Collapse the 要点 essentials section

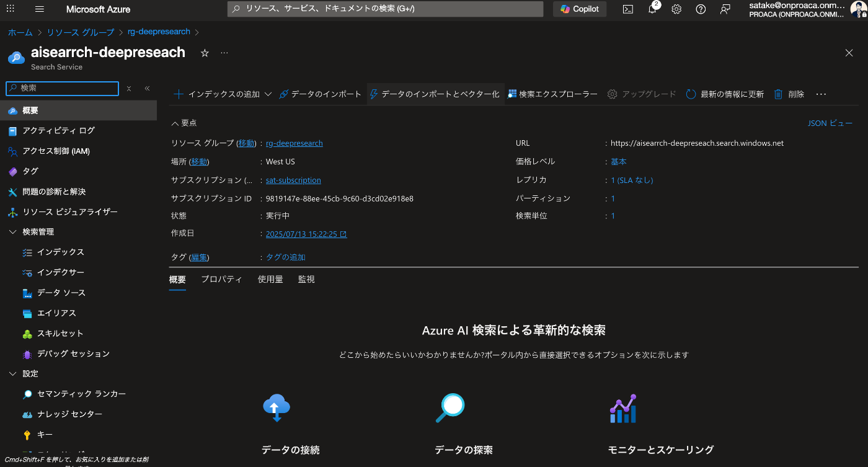click(184, 123)
